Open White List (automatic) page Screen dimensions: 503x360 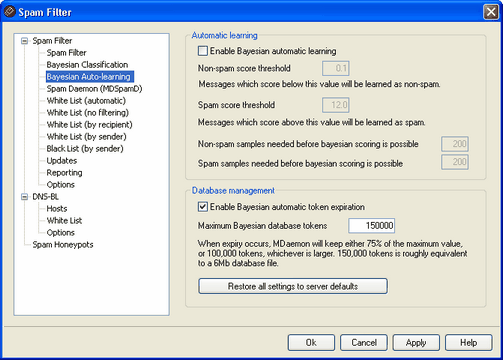[86, 101]
